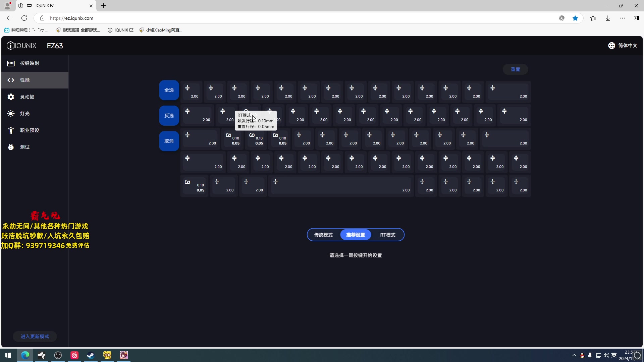Click the volume icon in system tray
The height and width of the screenshot is (362, 644).
pyautogui.click(x=606, y=355)
